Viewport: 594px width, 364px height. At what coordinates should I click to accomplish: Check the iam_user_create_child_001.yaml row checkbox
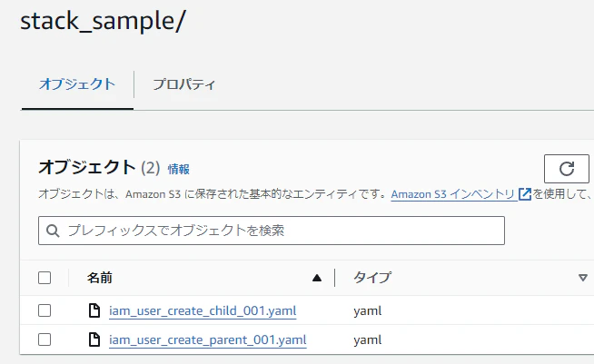tap(45, 310)
